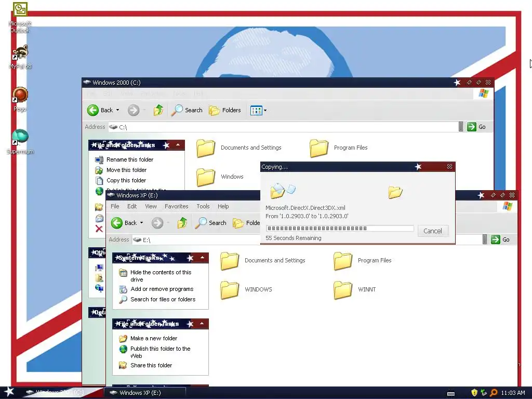Open Microsoft Outlook desktop shortcut
The image size is (532, 399).
(20, 17)
